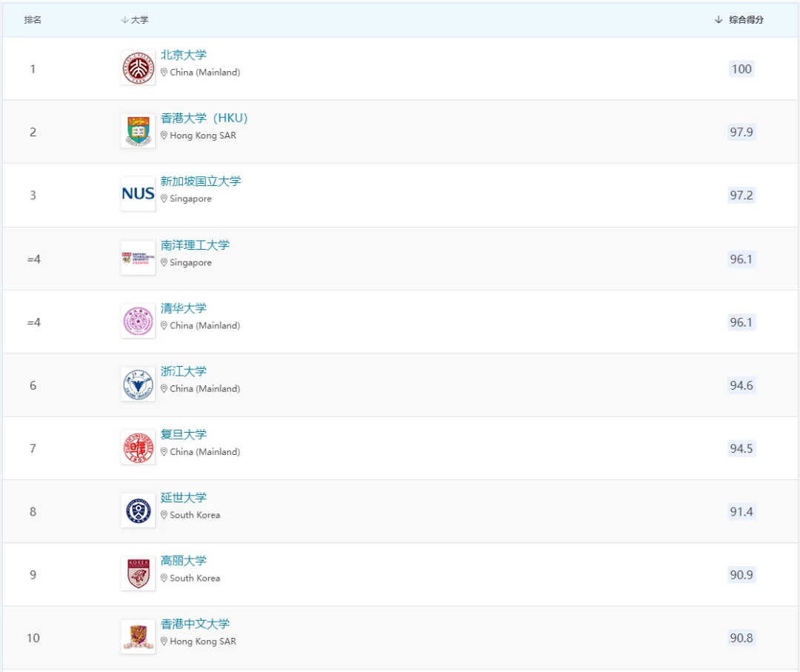800x672 pixels.
Task: Open the 延世大学 link
Action: point(184,497)
